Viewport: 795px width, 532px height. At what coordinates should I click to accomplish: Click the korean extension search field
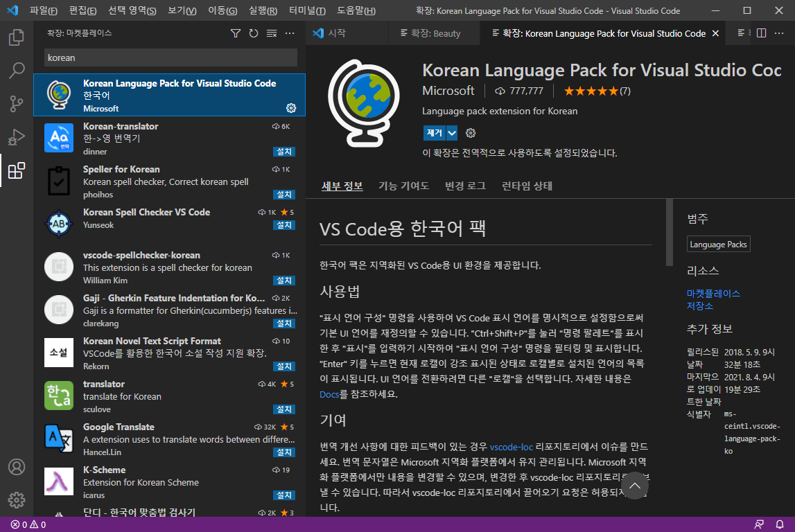pos(171,57)
